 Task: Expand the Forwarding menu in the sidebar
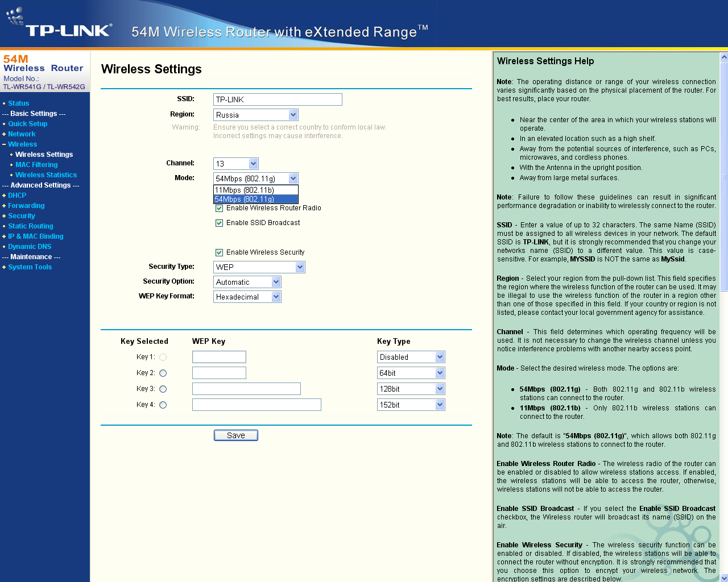pos(26,206)
